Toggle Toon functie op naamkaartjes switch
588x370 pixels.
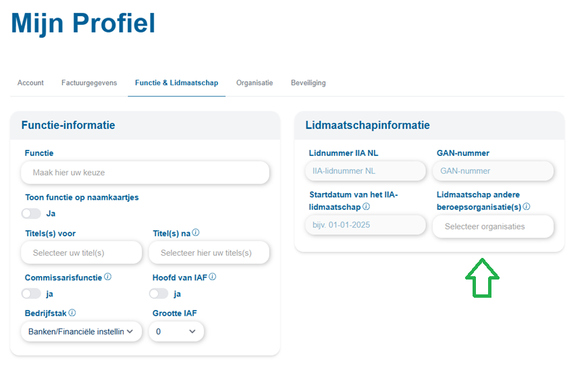click(x=31, y=213)
